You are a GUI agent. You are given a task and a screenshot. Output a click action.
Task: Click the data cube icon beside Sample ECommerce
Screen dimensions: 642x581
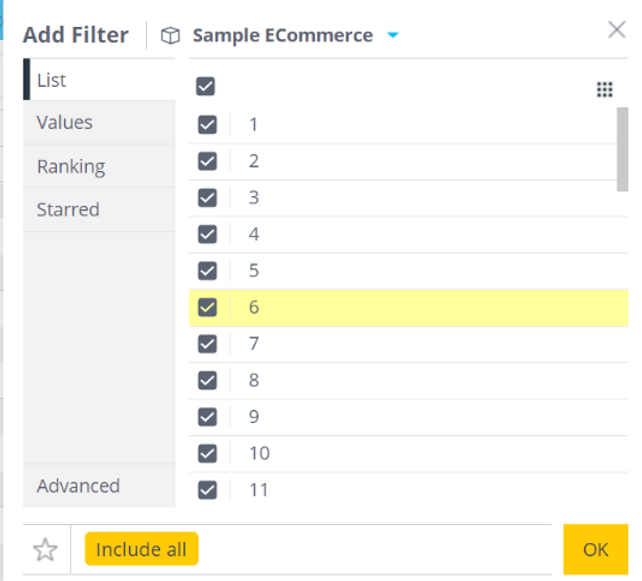(170, 36)
